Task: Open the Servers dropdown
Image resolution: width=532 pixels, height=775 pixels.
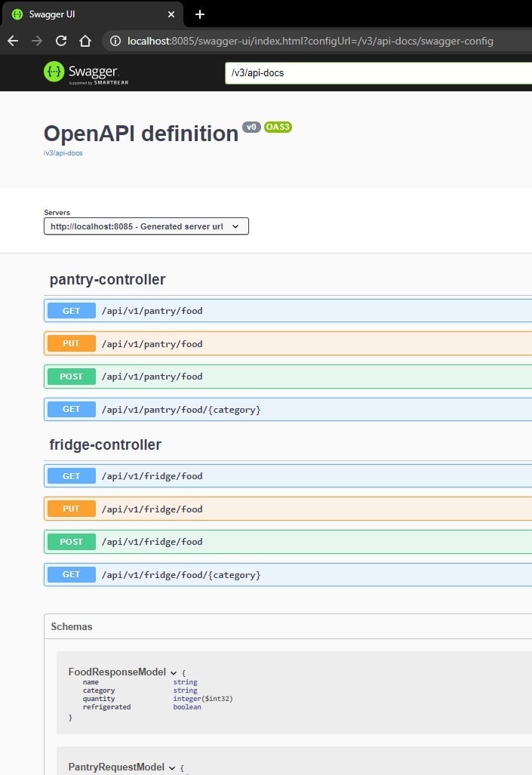Action: pos(146,226)
